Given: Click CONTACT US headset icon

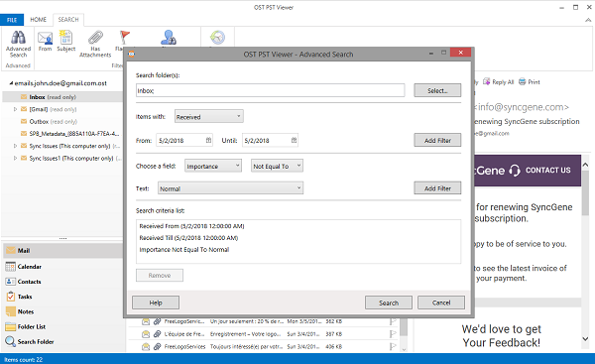Looking at the screenshot, I should coord(515,171).
